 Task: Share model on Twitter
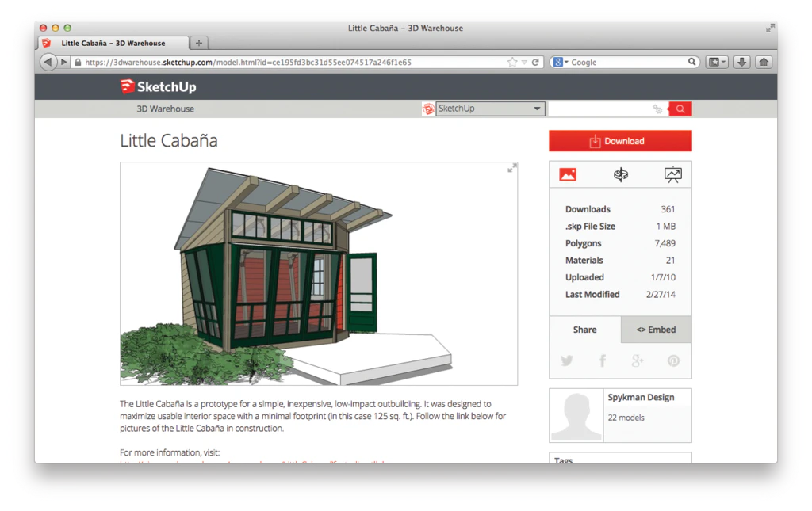tap(567, 360)
